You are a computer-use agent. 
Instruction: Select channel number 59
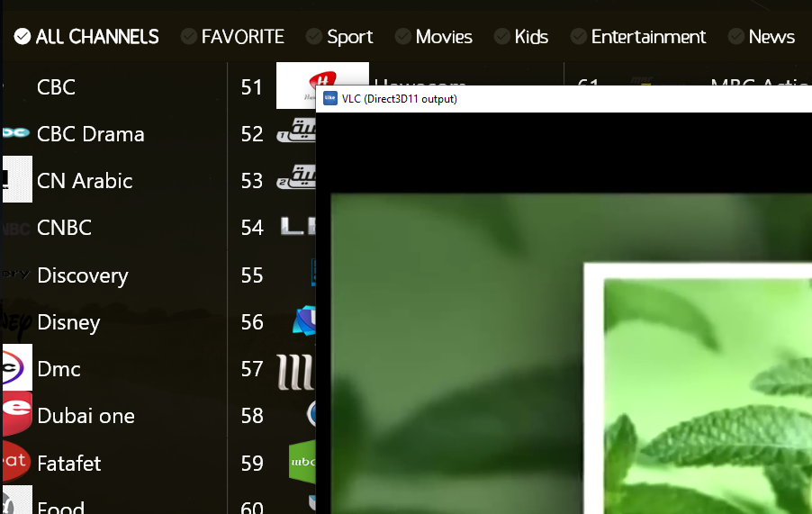coord(252,464)
